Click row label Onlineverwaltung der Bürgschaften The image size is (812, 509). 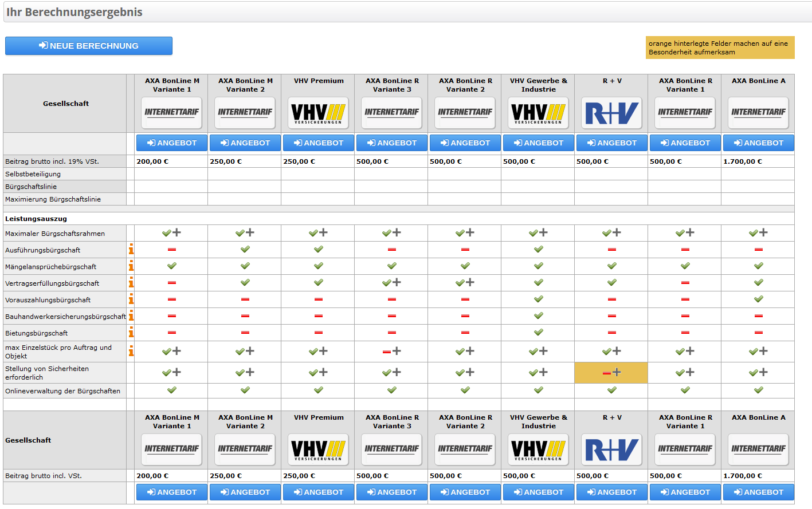point(63,391)
